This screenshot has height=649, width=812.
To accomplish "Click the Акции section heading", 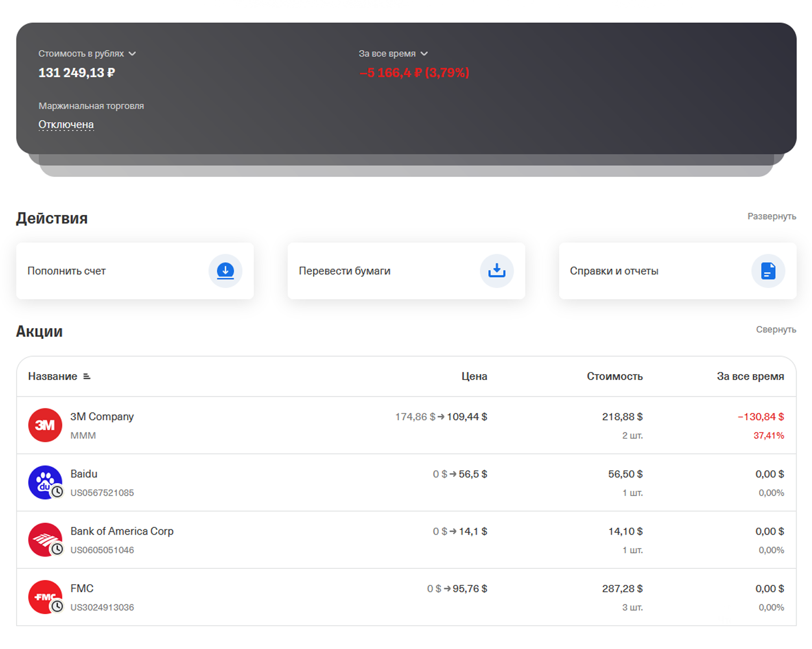I will click(39, 331).
